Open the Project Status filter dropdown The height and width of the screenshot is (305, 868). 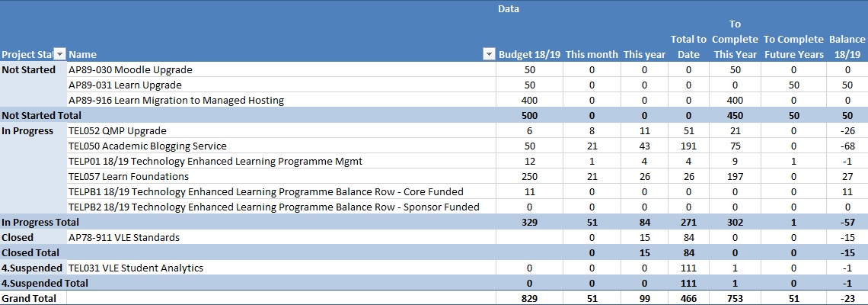60,54
